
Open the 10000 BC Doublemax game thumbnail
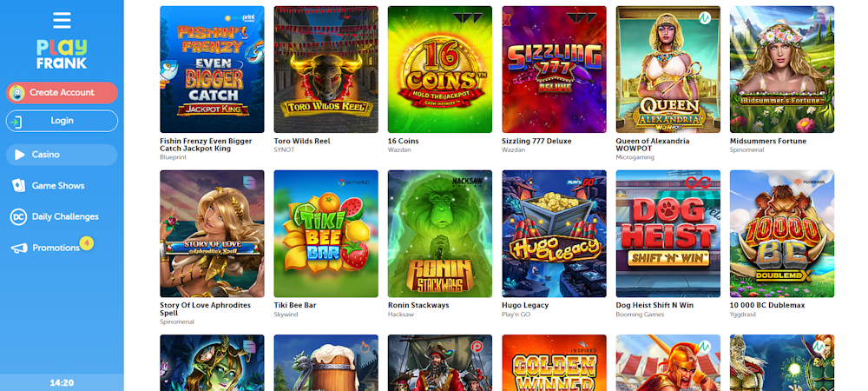(x=782, y=234)
